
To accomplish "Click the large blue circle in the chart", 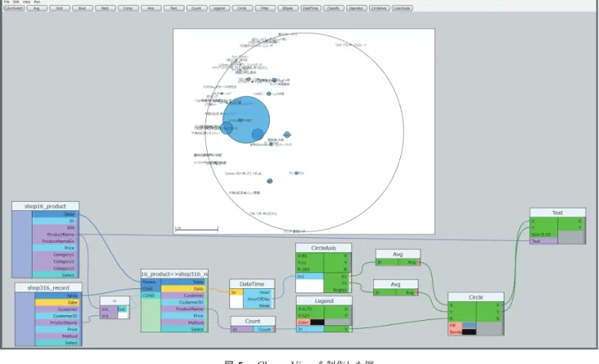I will (x=246, y=120).
